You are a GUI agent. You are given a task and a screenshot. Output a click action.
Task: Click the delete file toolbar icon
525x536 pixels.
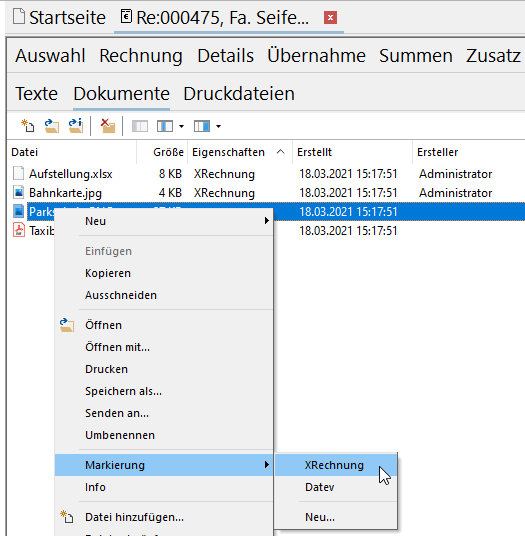click(108, 126)
